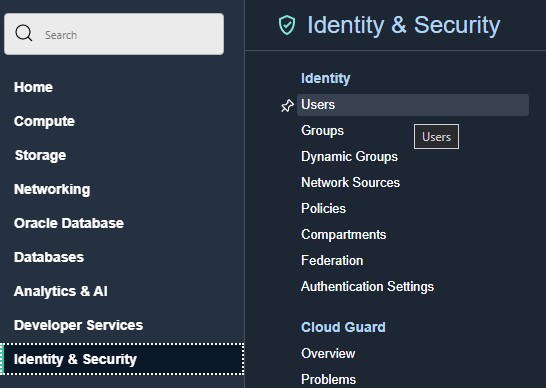Viewport: 546px width, 388px height.
Task: Pin the Users menu entry
Action: click(287, 106)
